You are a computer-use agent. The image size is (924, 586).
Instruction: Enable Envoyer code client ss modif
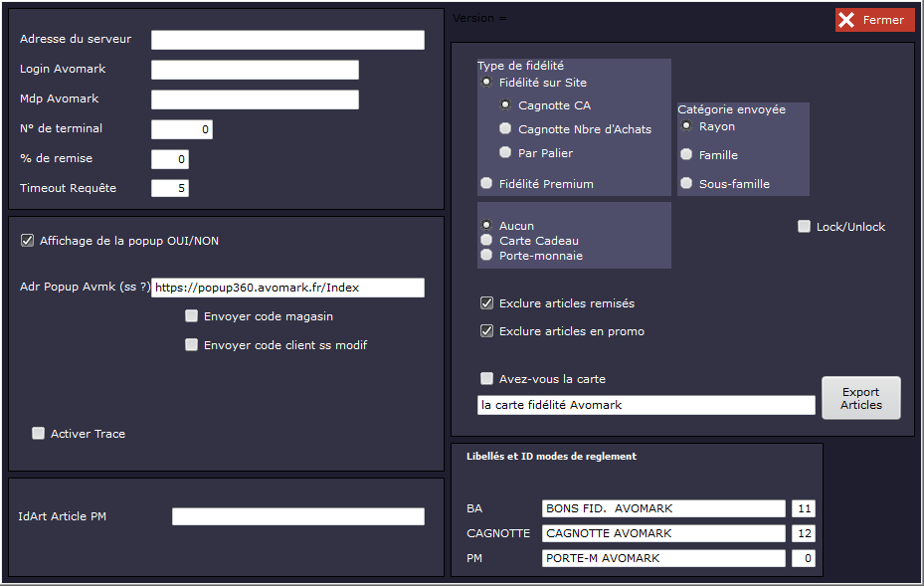(x=191, y=345)
